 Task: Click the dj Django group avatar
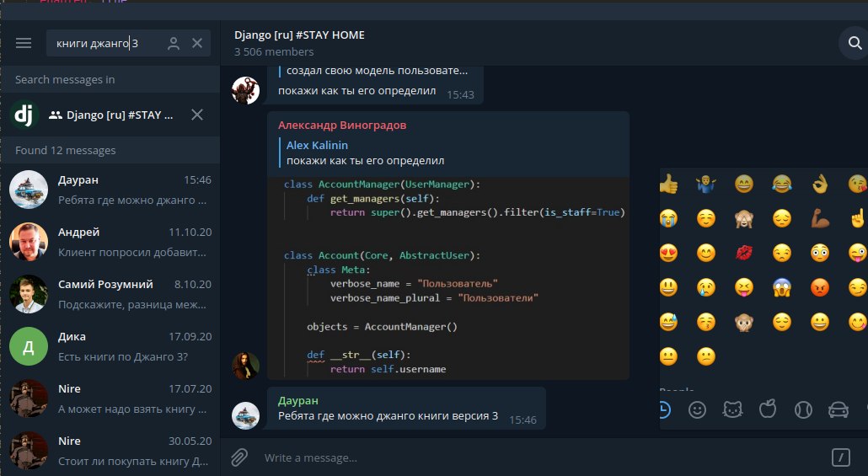click(24, 115)
